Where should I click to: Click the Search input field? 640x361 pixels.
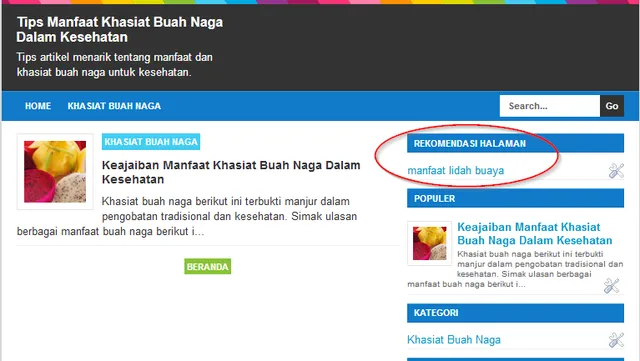point(550,106)
